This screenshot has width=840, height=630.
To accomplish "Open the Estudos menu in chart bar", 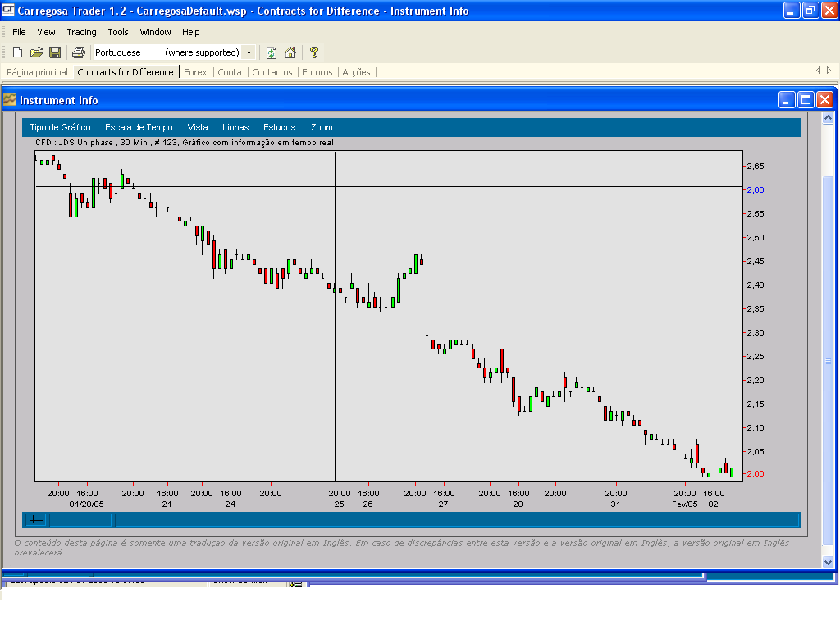I will point(279,127).
